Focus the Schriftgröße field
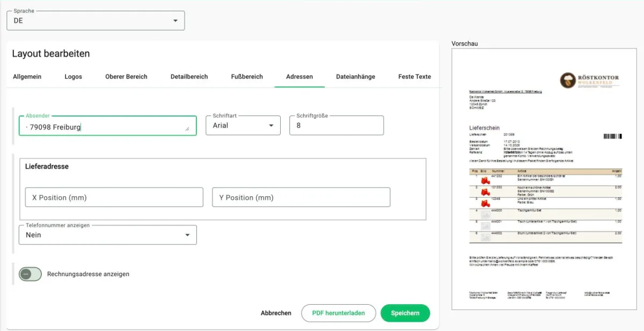 (336, 125)
